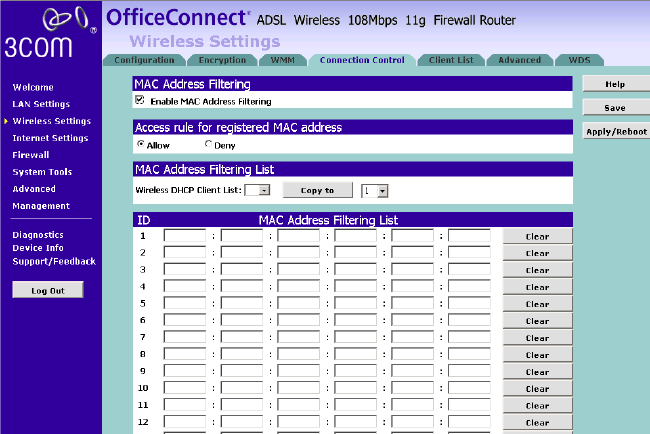The image size is (650, 434).
Task: Switch to the Configuration tab
Action: point(144,60)
